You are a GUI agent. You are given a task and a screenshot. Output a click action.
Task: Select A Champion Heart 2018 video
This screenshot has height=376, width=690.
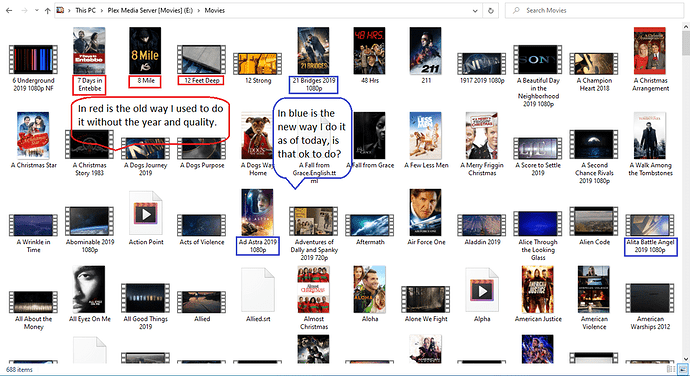(x=594, y=63)
